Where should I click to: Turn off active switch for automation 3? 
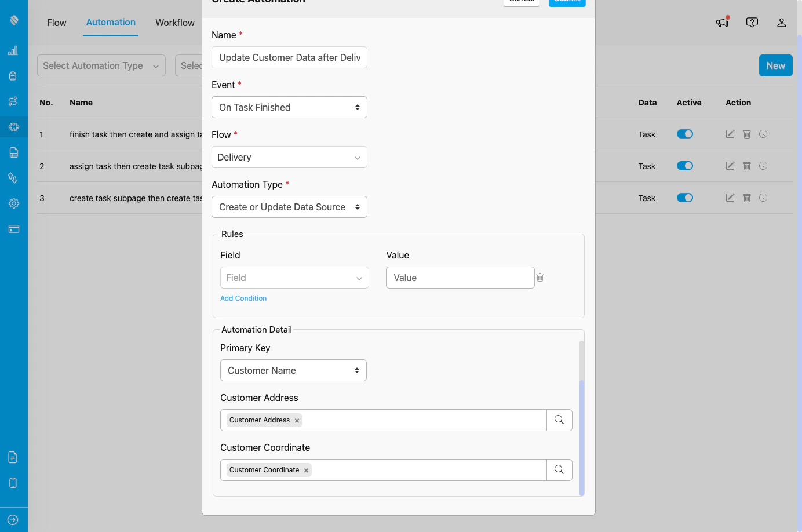685,198
